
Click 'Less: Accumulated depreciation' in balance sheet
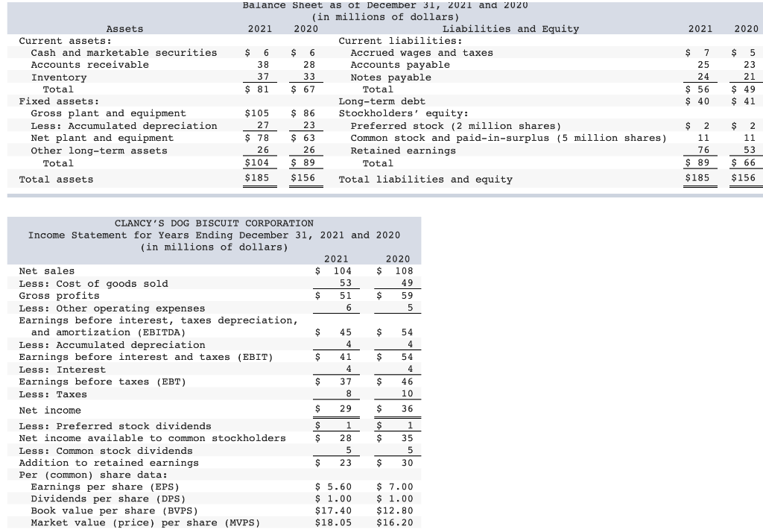tap(124, 126)
